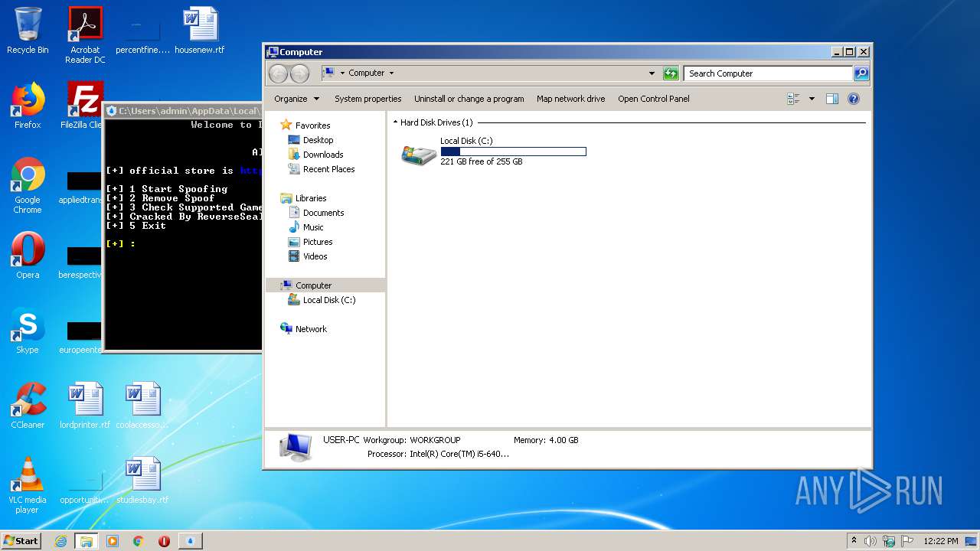Screen dimensions: 980x551
Task: Open the CCleaner desktop shortcut
Action: click(28, 406)
